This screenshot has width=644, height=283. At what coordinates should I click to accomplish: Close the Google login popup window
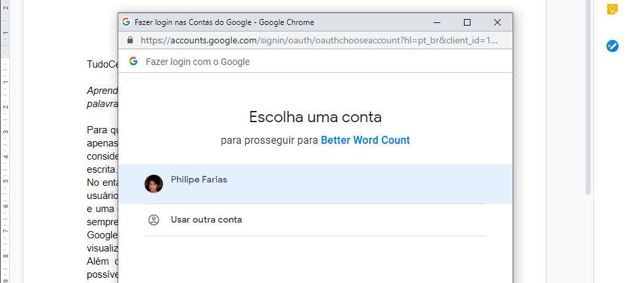tap(497, 22)
